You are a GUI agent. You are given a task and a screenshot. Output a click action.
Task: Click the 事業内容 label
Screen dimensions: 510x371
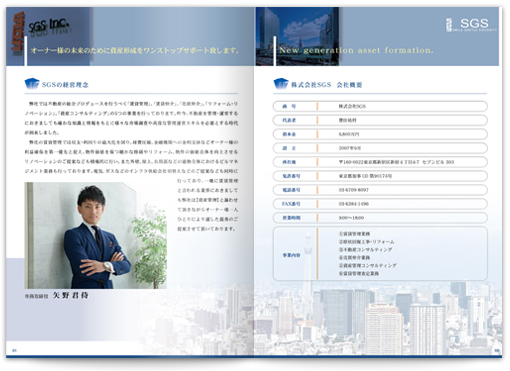pos(291,255)
